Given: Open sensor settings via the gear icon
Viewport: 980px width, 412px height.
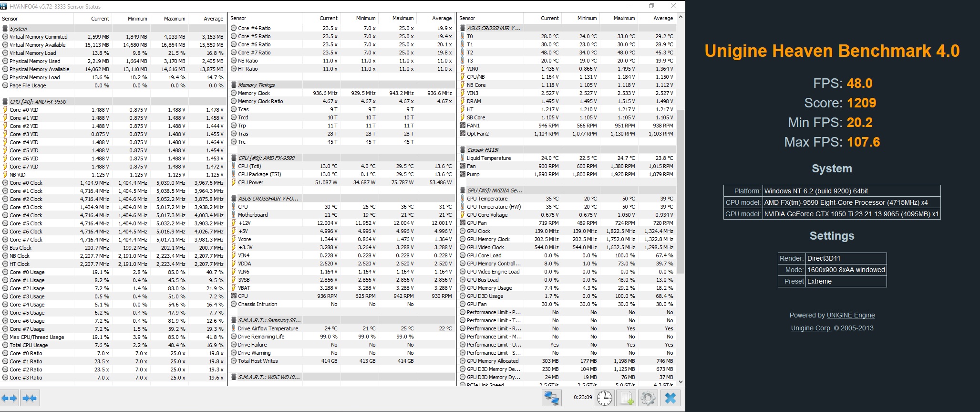Looking at the screenshot, I should (x=648, y=398).
